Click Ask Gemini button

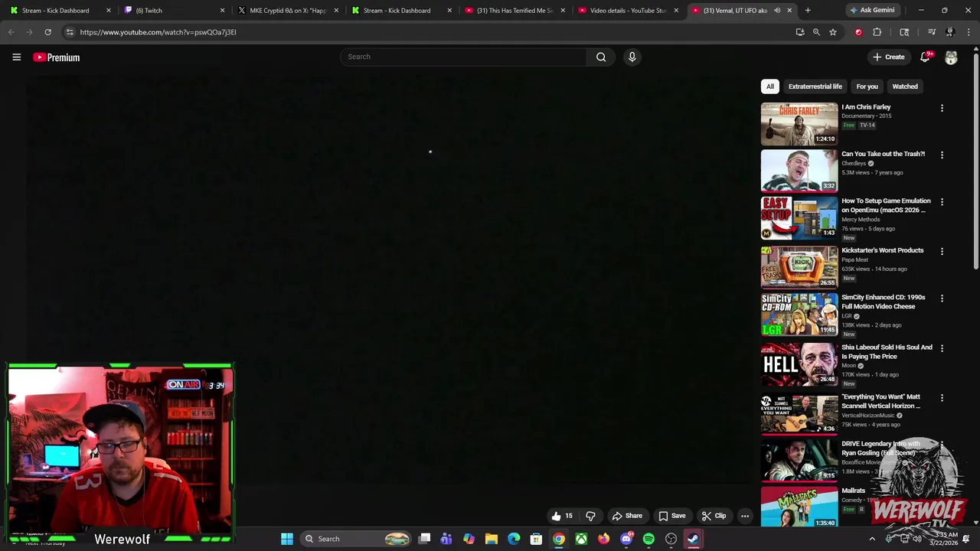pos(872,11)
